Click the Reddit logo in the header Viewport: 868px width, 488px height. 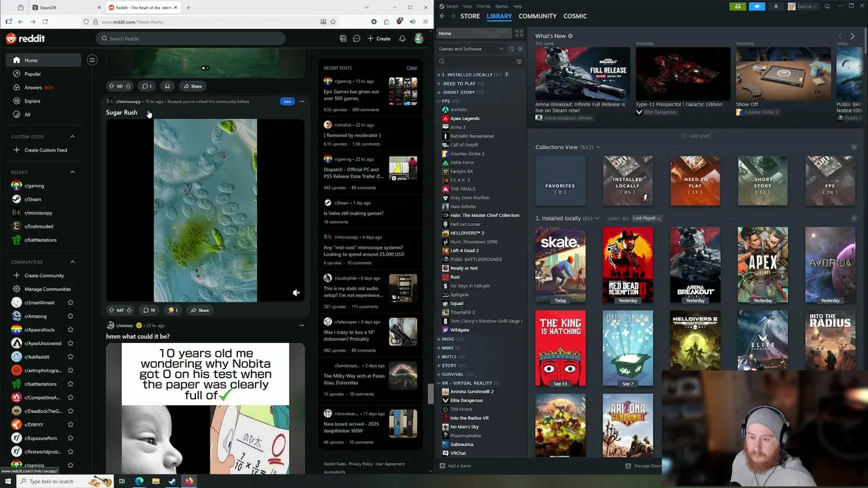point(25,39)
